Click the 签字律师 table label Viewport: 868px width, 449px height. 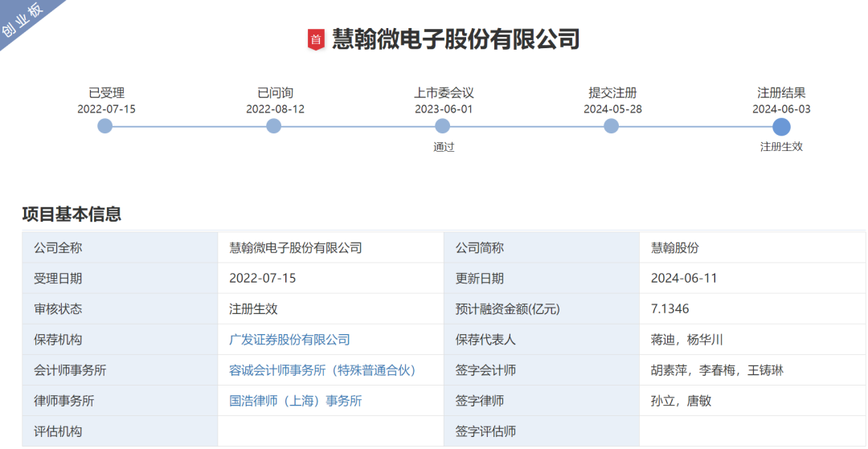(x=479, y=401)
